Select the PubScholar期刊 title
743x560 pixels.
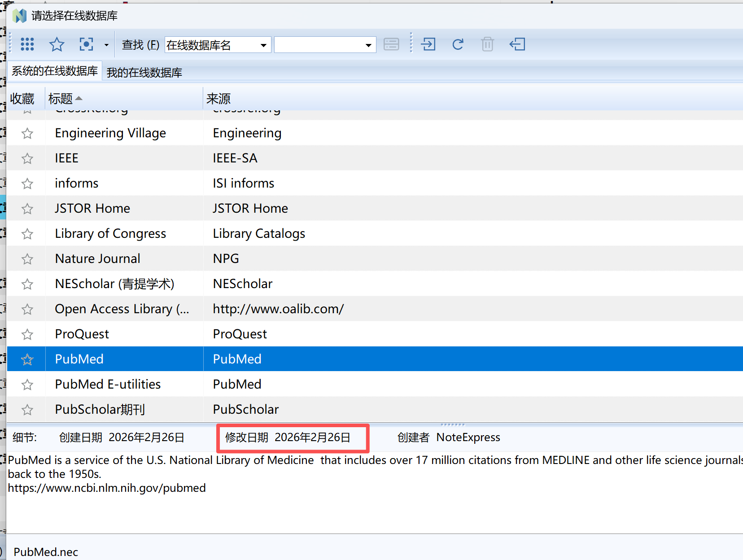100,409
